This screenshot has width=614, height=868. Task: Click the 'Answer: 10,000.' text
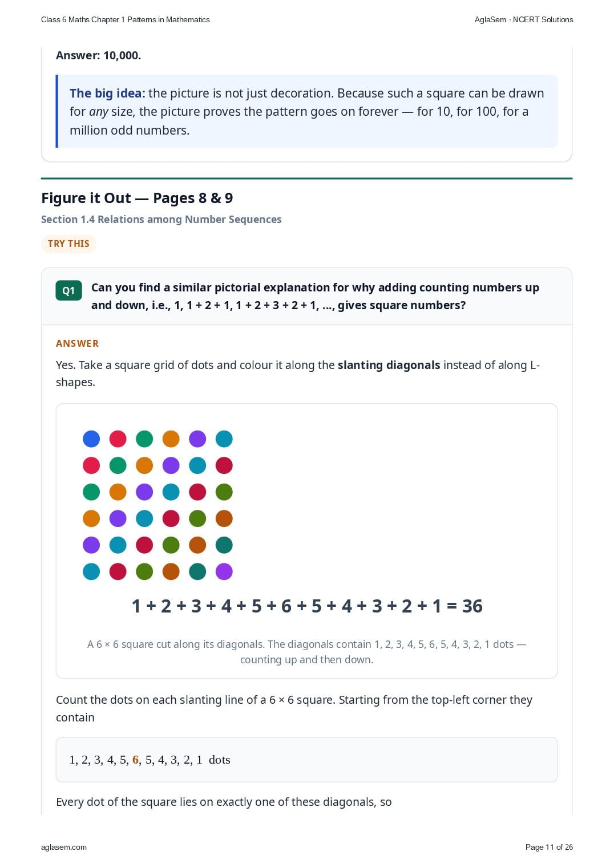[98, 55]
